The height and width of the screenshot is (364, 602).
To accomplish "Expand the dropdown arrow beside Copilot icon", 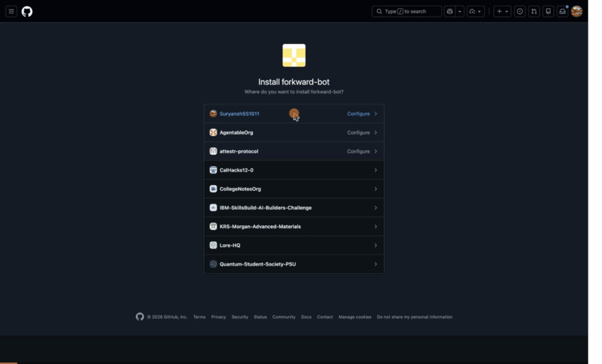I will (x=459, y=11).
